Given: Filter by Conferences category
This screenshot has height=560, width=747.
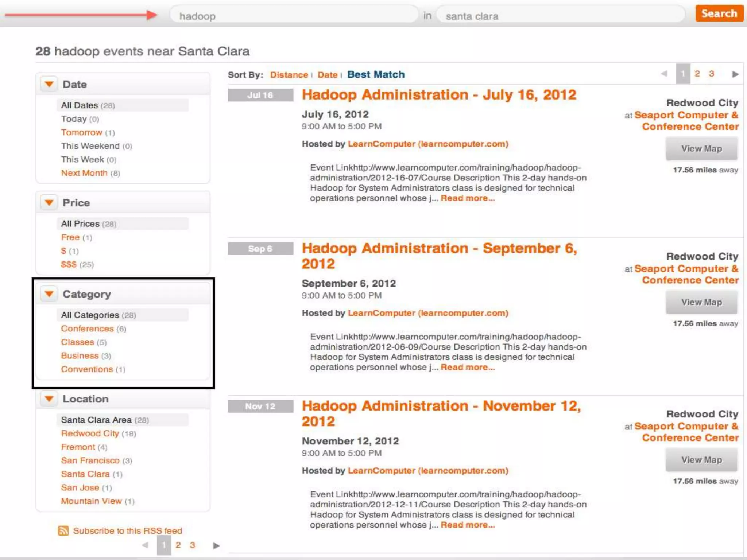Looking at the screenshot, I should [87, 328].
